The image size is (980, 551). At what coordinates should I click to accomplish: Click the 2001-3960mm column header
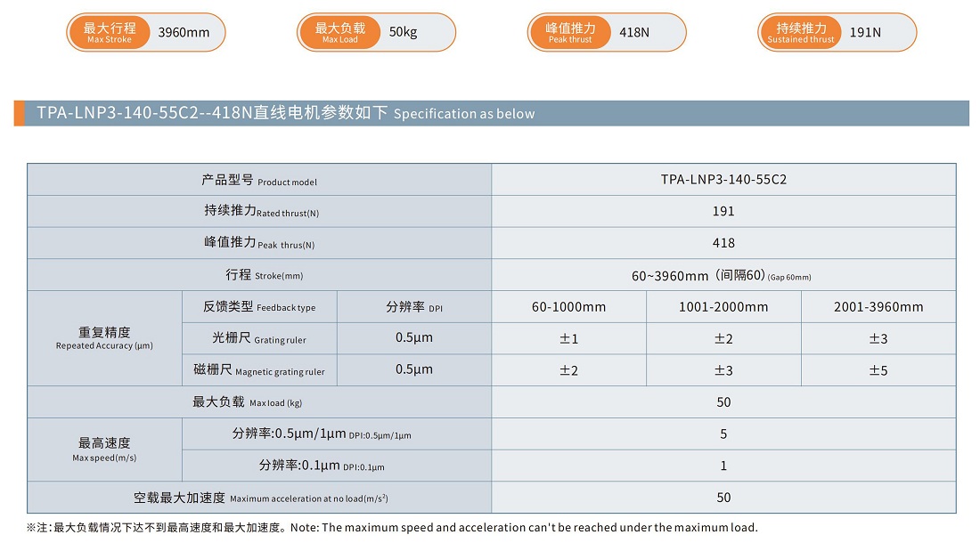click(x=878, y=307)
